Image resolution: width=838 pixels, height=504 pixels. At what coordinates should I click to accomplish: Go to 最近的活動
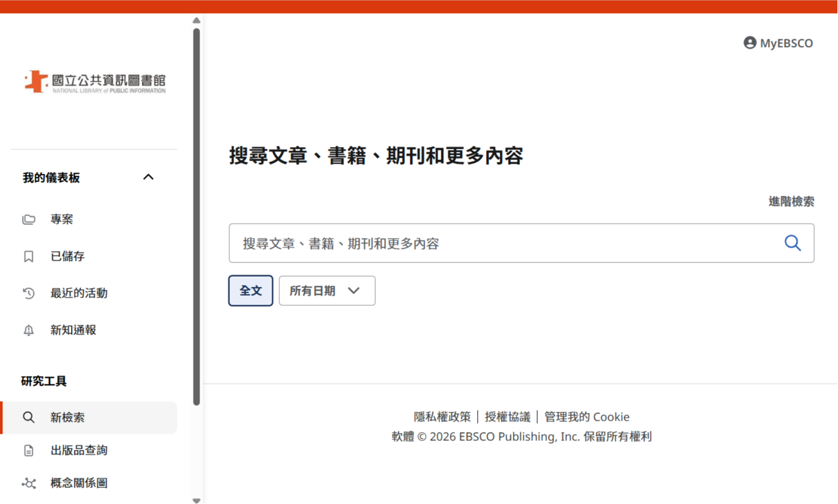pos(79,293)
